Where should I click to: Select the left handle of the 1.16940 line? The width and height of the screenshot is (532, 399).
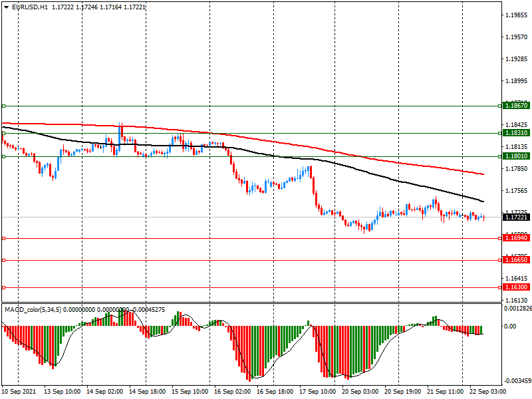point(4,239)
